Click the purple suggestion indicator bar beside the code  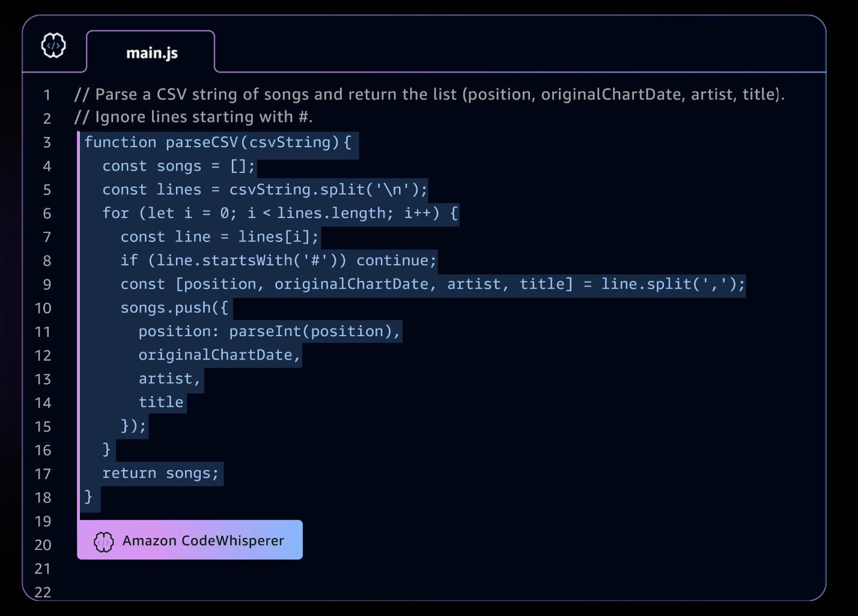pos(80,318)
